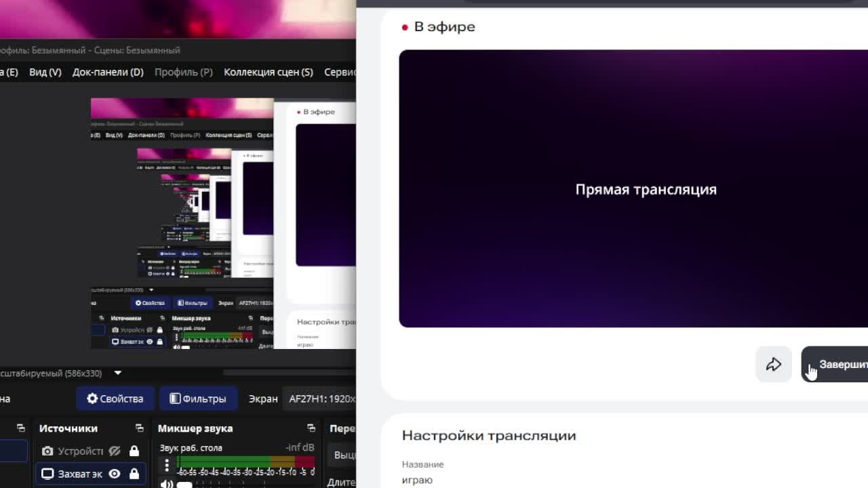Click the share arrow icon below the stream preview

point(774,365)
